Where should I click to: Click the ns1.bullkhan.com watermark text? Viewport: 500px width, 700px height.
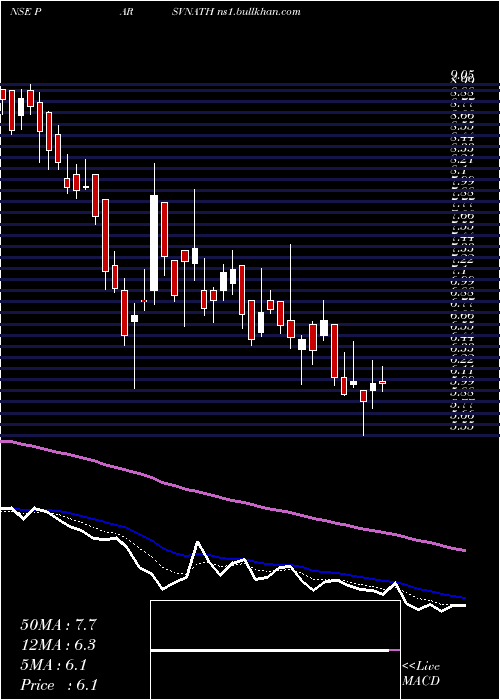[258, 12]
